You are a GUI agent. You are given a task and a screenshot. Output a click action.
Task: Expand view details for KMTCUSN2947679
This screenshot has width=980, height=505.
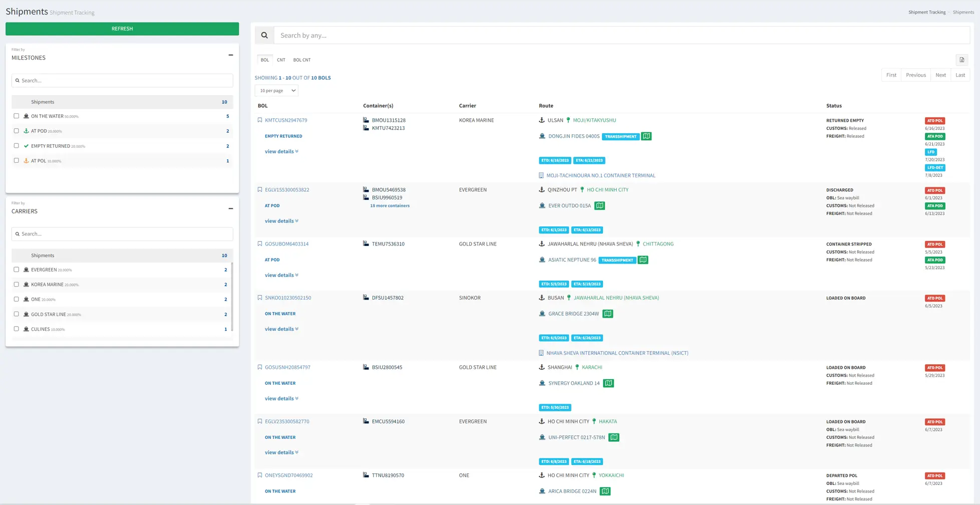tap(281, 151)
